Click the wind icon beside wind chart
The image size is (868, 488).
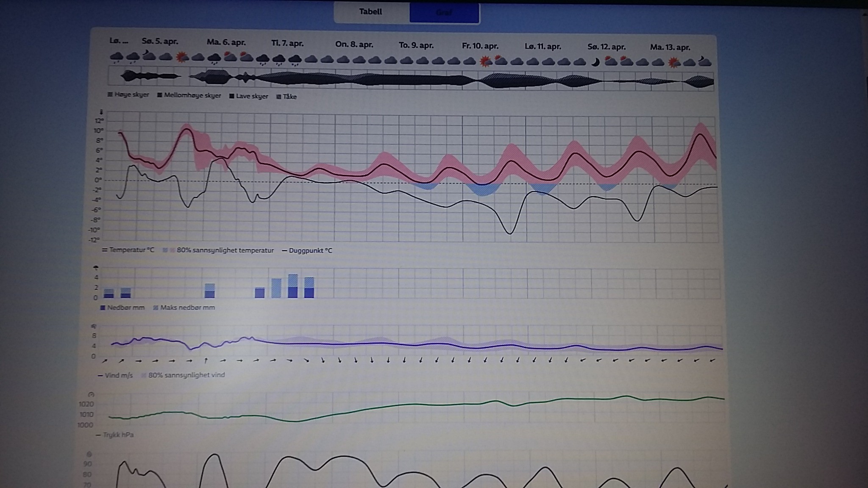point(94,326)
